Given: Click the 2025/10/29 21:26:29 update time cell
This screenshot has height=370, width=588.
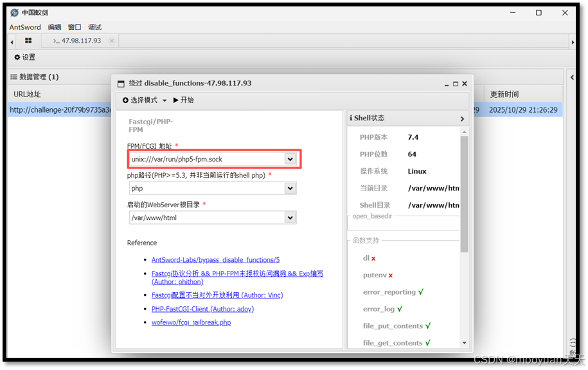Looking at the screenshot, I should (523, 109).
